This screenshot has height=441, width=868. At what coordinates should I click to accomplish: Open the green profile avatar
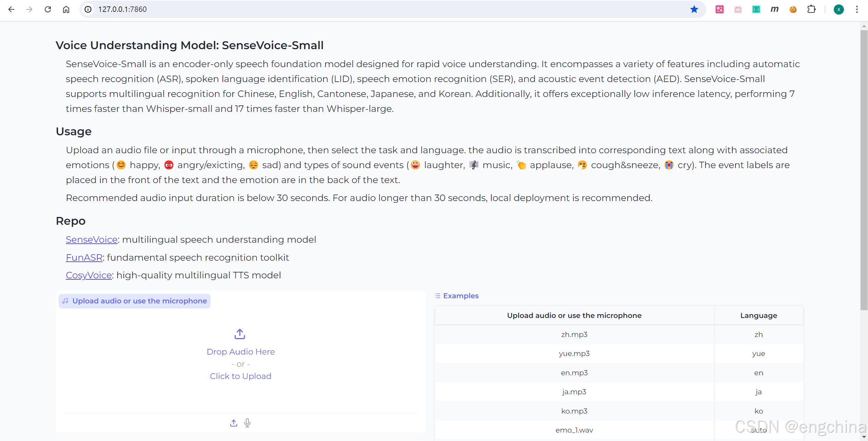point(839,9)
